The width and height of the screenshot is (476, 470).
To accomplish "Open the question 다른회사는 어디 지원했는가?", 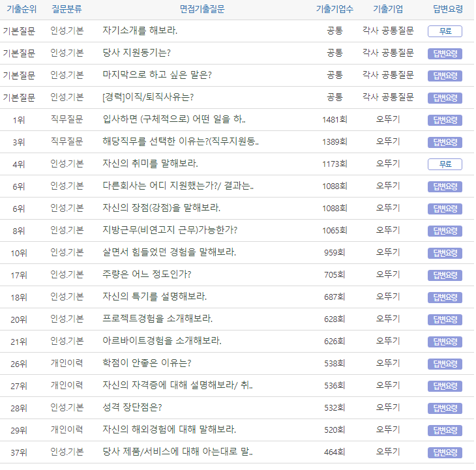I will coord(178,186).
